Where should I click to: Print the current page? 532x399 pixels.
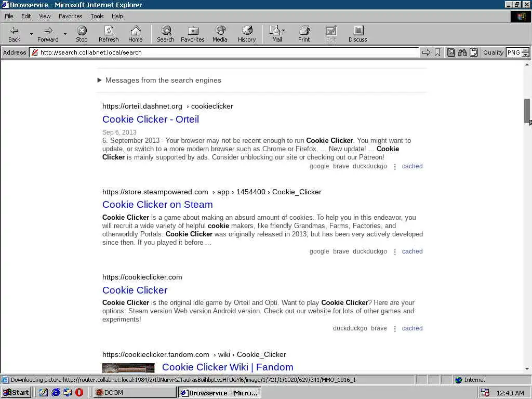(x=304, y=34)
